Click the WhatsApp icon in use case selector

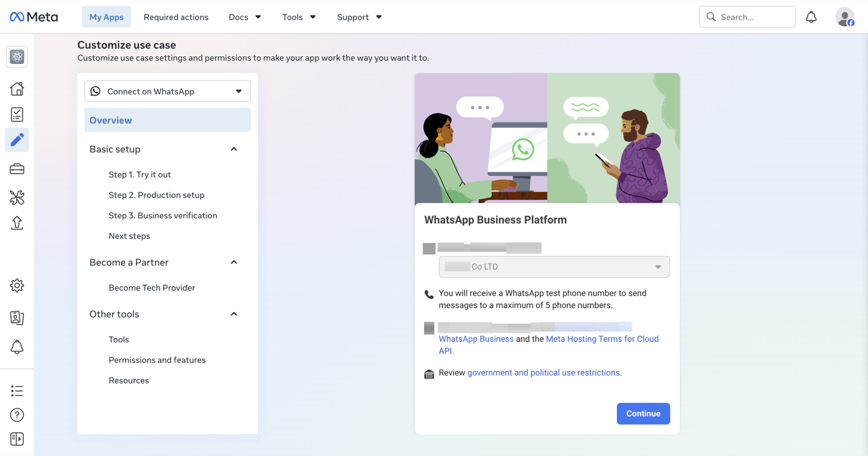[x=95, y=91]
